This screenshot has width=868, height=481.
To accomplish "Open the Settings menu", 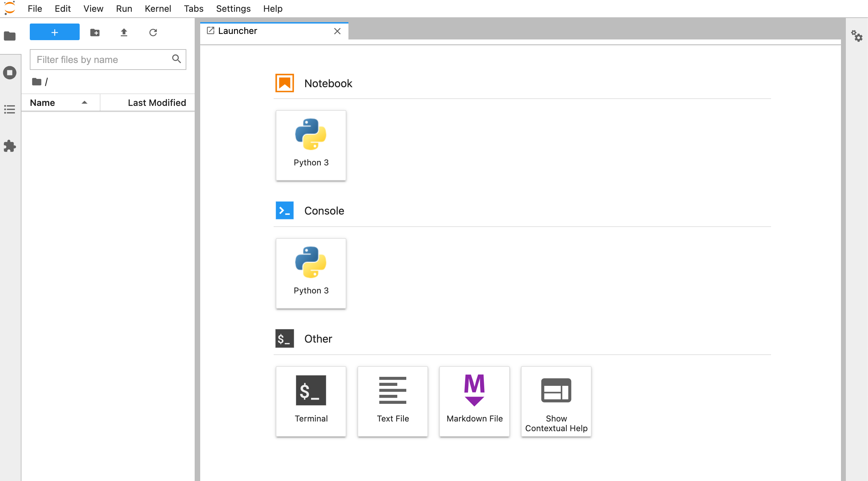I will pos(233,9).
